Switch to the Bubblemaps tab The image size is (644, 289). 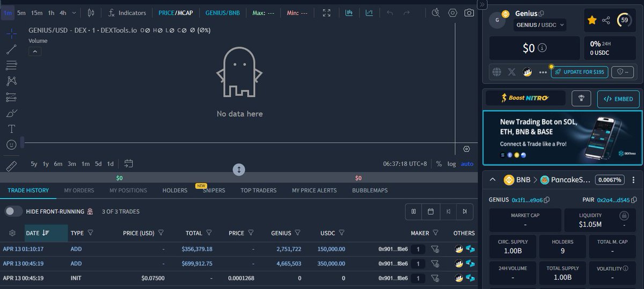coord(370,190)
